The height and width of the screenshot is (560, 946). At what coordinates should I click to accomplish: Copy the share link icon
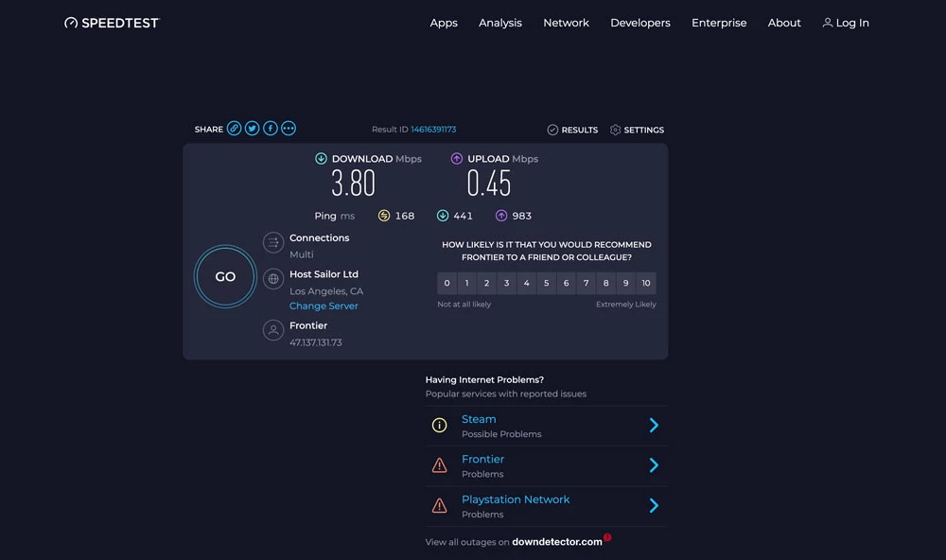click(x=234, y=129)
